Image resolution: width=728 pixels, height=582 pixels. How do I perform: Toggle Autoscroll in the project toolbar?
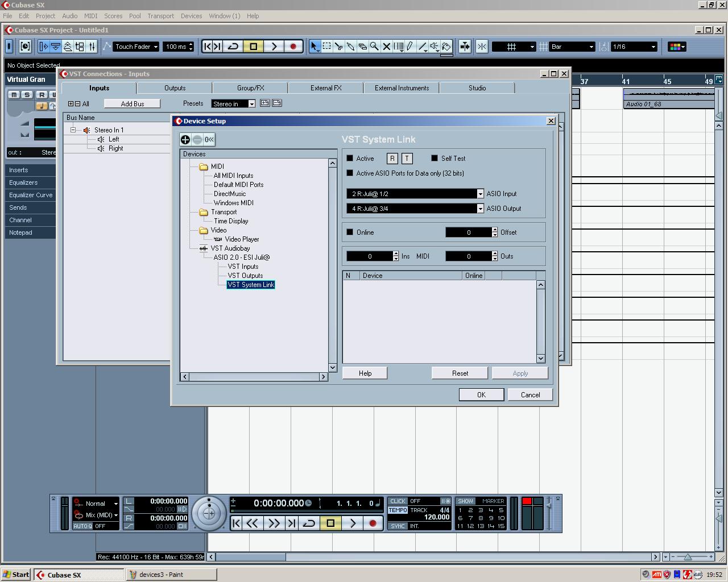[465, 47]
